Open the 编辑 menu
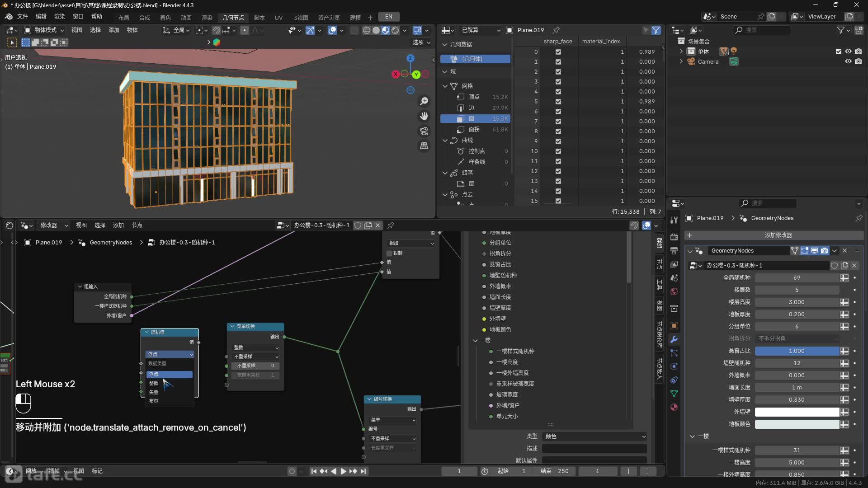Screen dimensions: 868x488 click(x=41, y=16)
